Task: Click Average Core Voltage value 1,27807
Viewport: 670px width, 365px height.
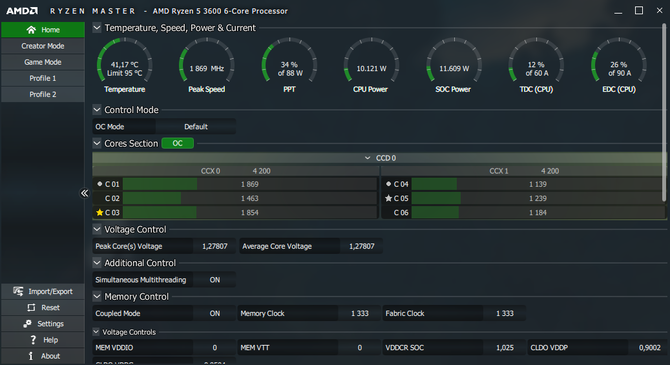Action: 361,246
